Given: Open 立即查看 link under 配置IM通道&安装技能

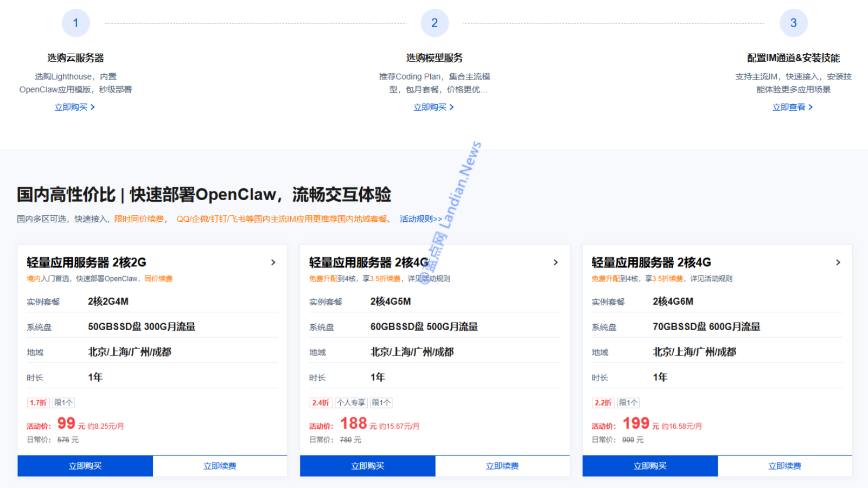Looking at the screenshot, I should click(793, 107).
